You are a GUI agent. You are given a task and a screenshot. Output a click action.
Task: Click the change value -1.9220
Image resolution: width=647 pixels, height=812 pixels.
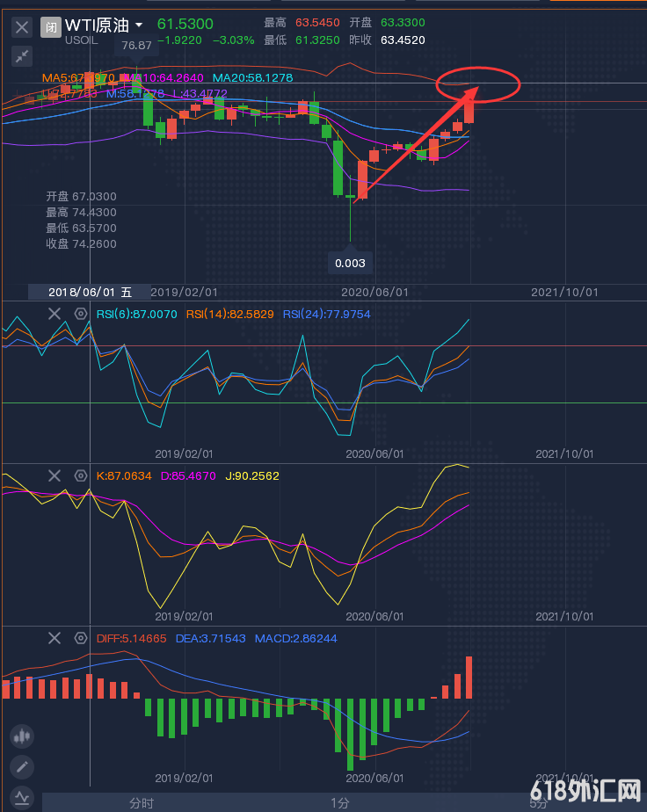pyautogui.click(x=179, y=40)
